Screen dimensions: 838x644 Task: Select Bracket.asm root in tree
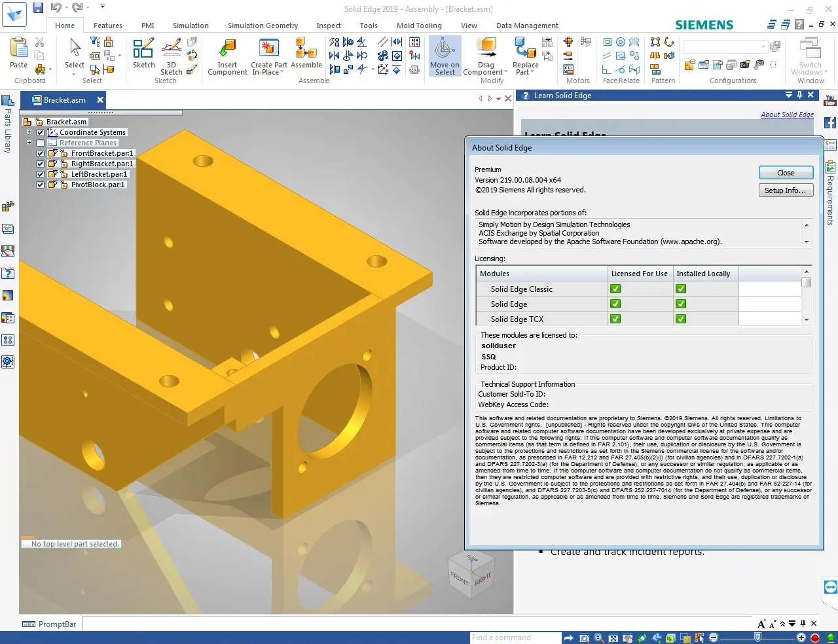coord(66,122)
